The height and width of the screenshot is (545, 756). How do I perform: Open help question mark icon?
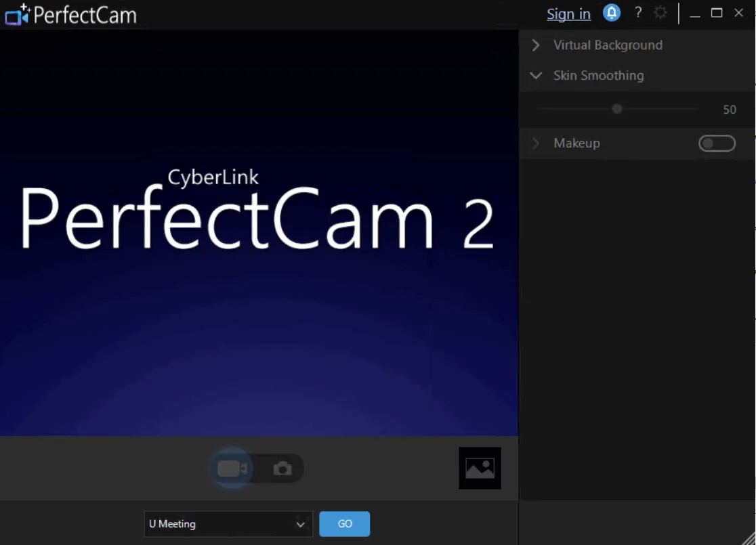tap(638, 13)
